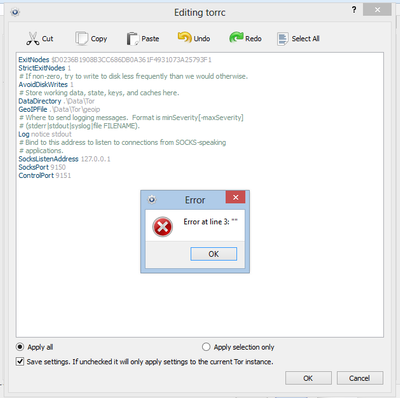Click the Paste label in the toolbar
The width and height of the screenshot is (400, 398).
click(150, 39)
